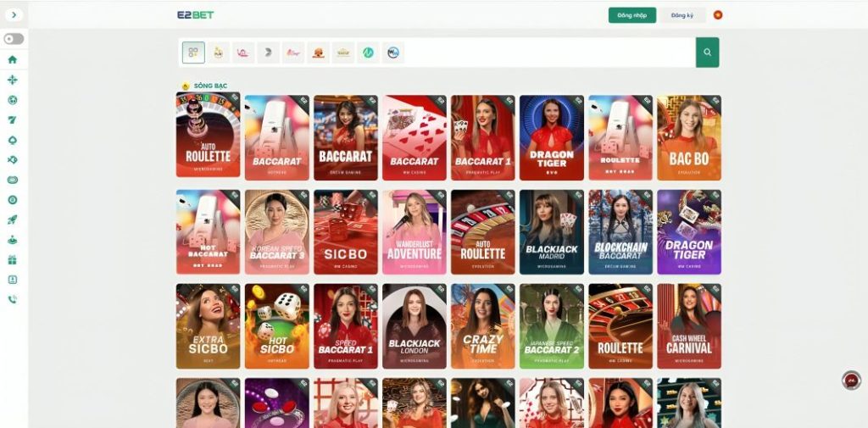Open the gift box promotions sidebar icon
Screen dimensions: 868x428
pos(12,259)
